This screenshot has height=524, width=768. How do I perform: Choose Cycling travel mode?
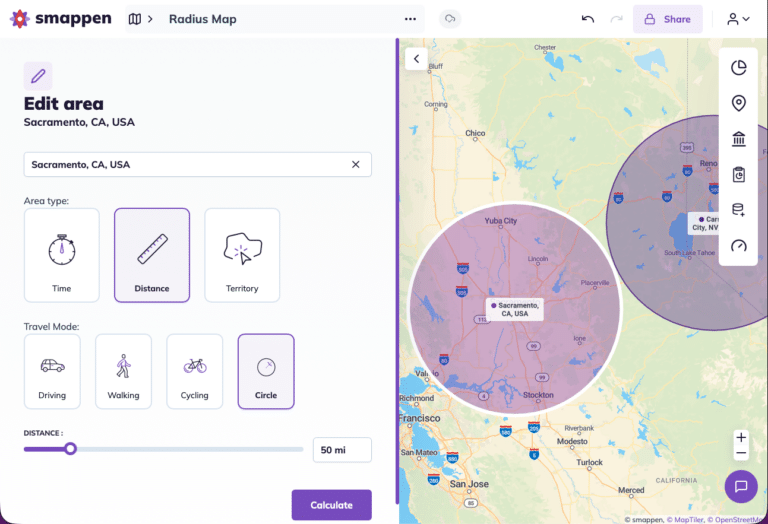pyautogui.click(x=194, y=372)
